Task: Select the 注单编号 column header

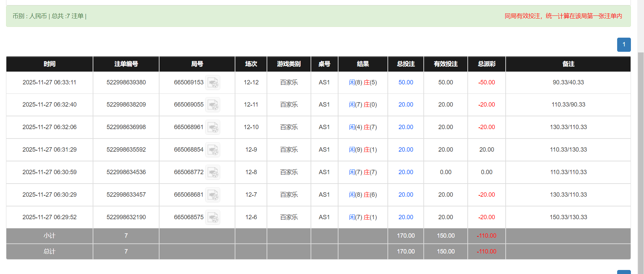Action: 126,64
